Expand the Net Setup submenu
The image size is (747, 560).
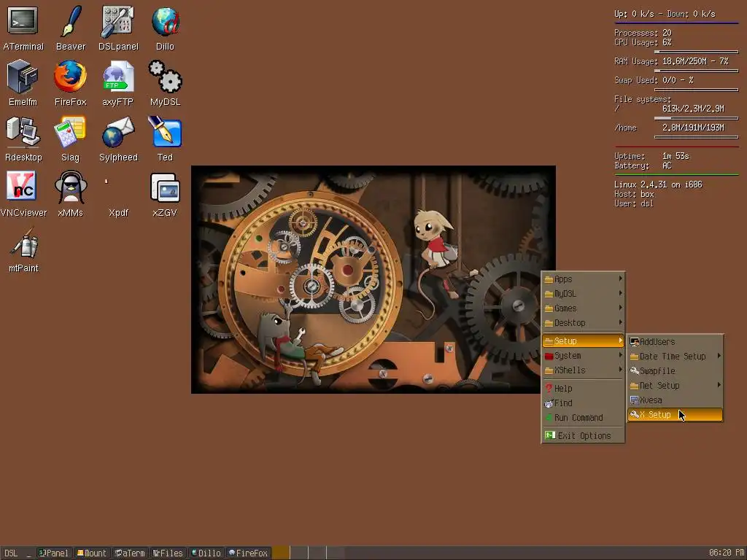tap(675, 386)
